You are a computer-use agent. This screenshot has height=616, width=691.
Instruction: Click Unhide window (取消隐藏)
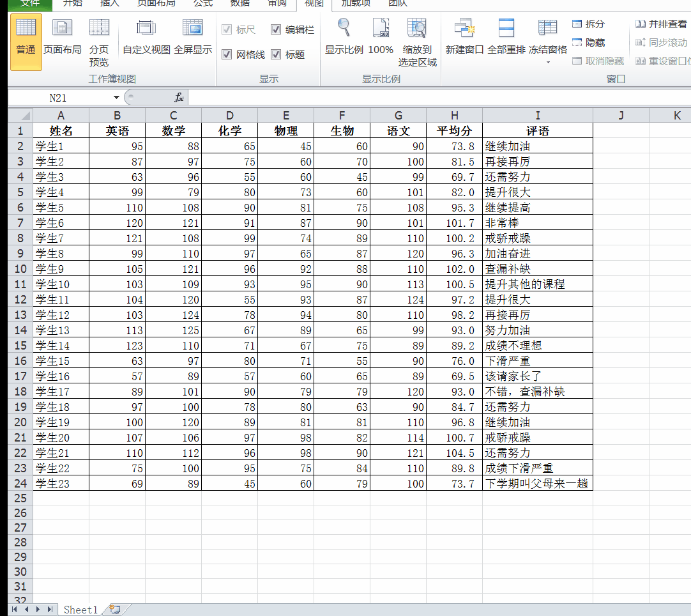point(598,61)
